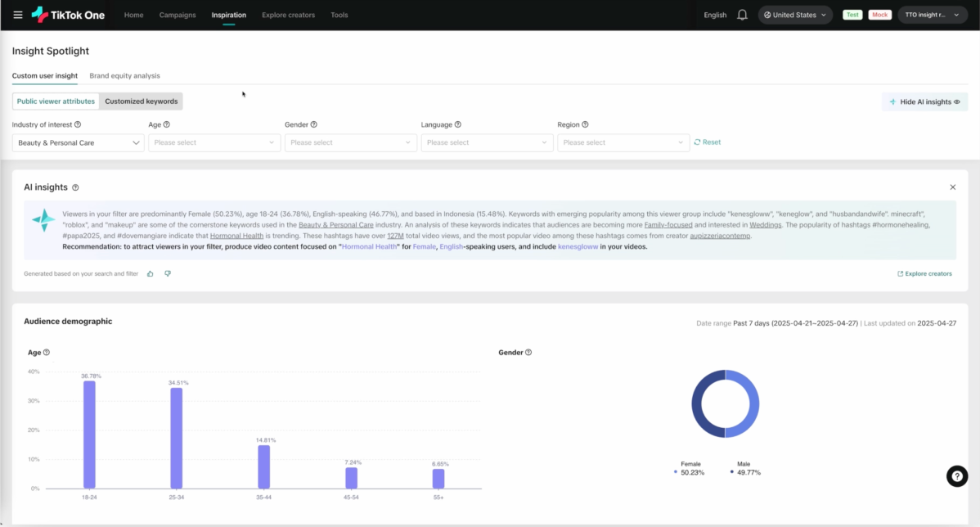The image size is (980, 527).
Task: Toggle Hide AI insights button
Action: pyautogui.click(x=924, y=102)
